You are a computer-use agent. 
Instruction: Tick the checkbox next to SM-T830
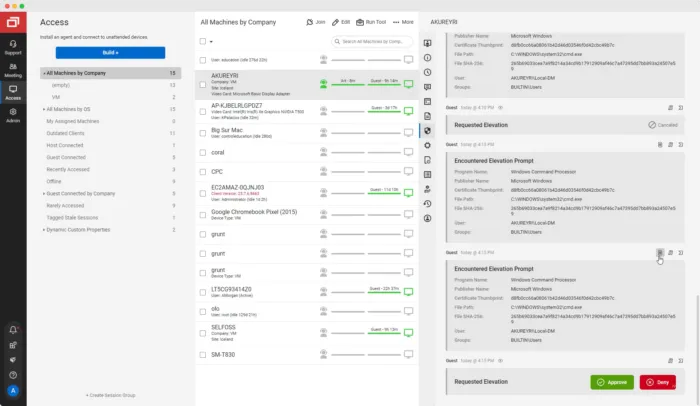pyautogui.click(x=203, y=354)
